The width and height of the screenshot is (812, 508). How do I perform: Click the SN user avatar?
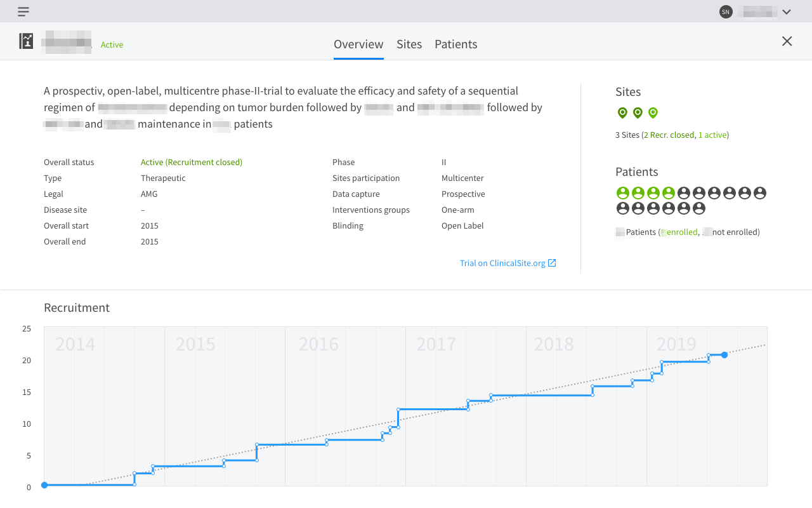(x=726, y=11)
